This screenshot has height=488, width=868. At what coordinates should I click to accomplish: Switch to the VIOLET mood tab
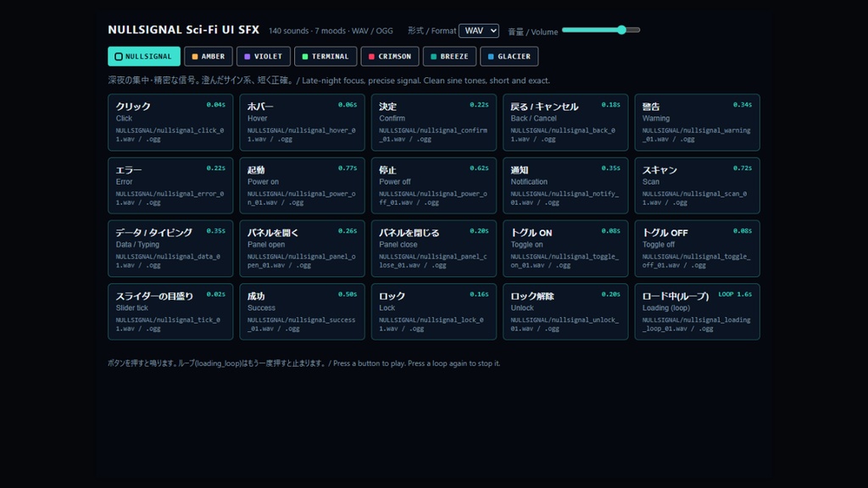click(264, 57)
